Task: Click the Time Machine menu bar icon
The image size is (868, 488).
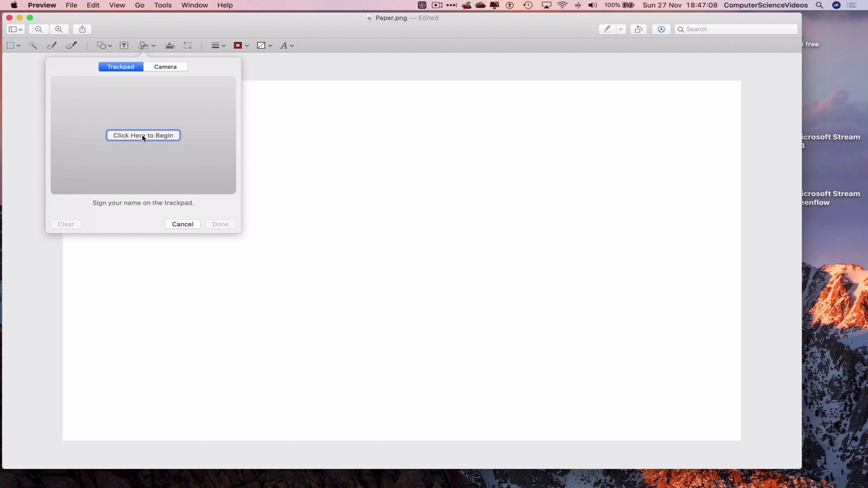Action: (528, 5)
